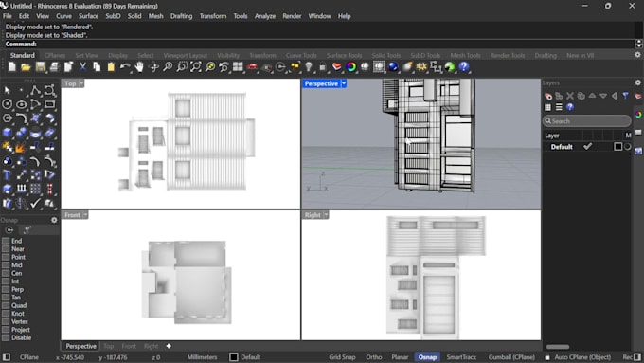The image size is (644, 363).
Task: Click the four viewports layout icon
Action: pyautogui.click(x=238, y=66)
